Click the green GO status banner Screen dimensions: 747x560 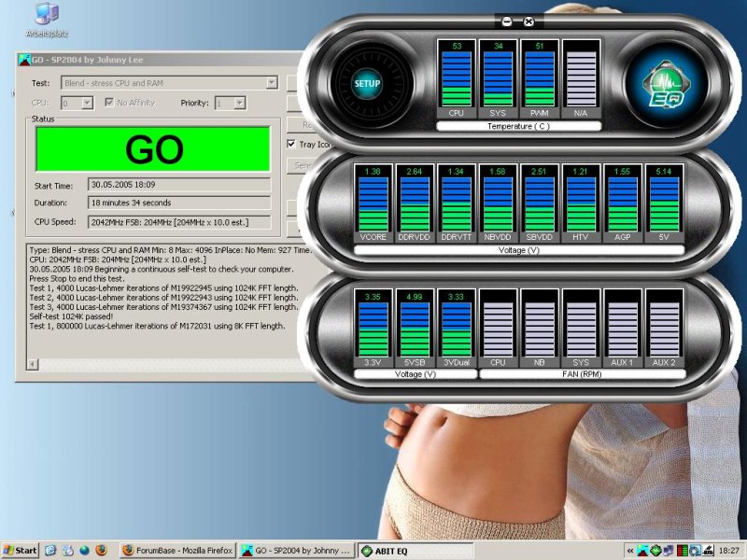pyautogui.click(x=153, y=149)
